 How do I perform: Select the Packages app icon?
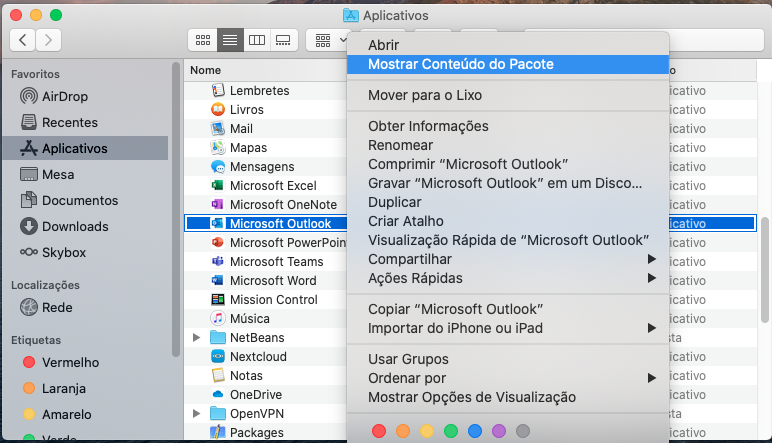pyautogui.click(x=218, y=432)
